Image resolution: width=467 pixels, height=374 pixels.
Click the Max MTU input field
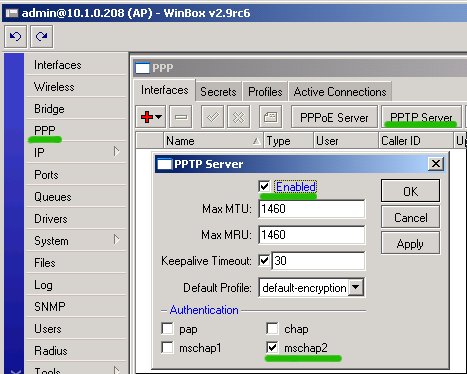point(312,209)
